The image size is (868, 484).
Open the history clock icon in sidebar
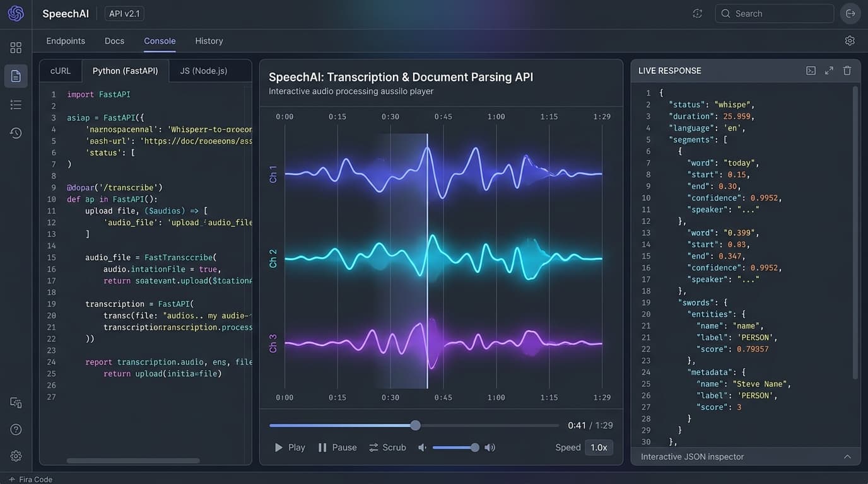point(16,133)
